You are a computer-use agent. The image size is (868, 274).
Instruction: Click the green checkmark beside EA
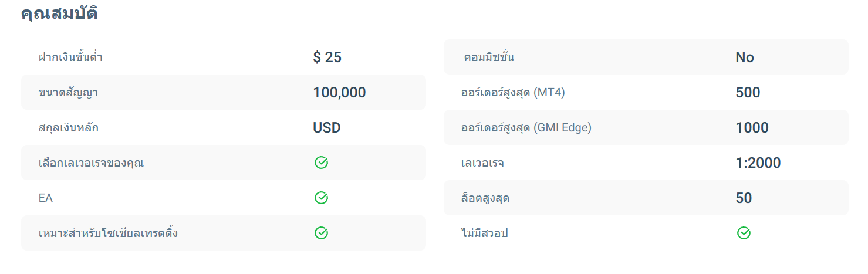click(x=321, y=198)
